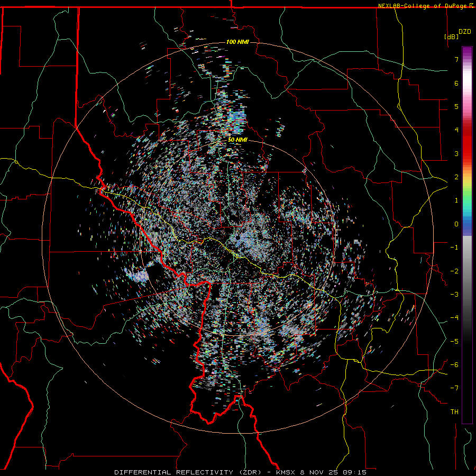
Task: Click the DIFFERENTIAL REFLECTIVITY (ZDR) caption
Action: pyautogui.click(x=188, y=472)
